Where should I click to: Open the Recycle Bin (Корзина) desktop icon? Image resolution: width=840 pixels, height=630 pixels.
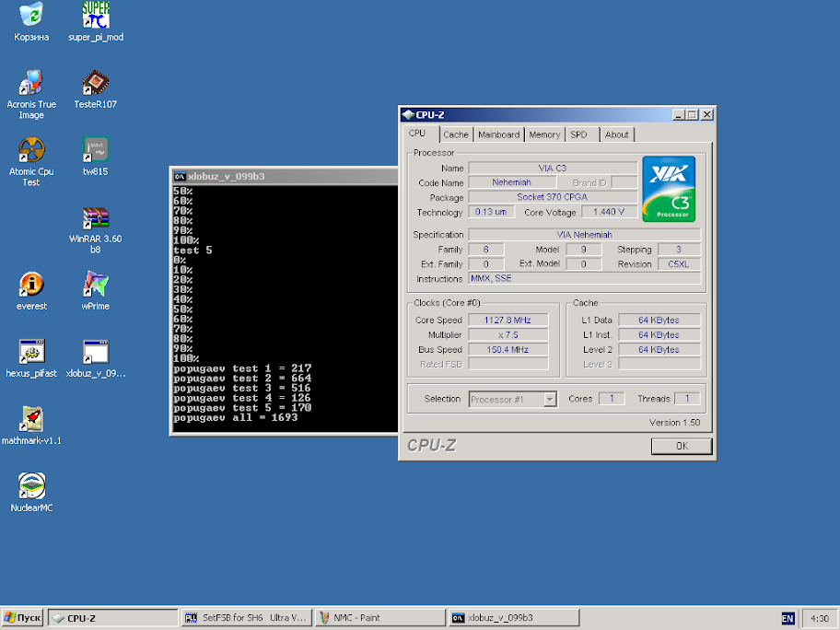[x=31, y=16]
